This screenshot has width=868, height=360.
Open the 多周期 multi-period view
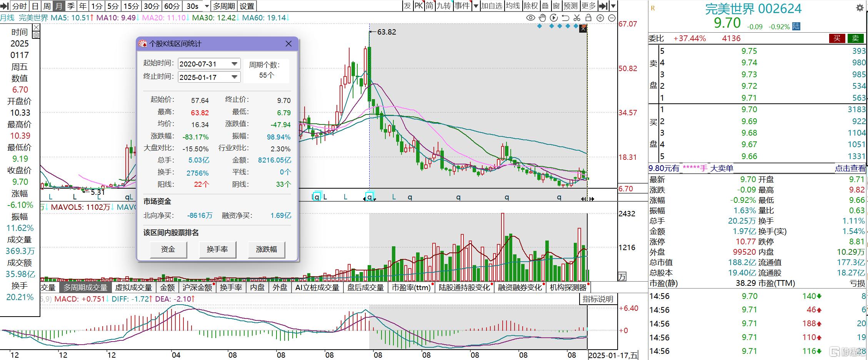(x=224, y=6)
